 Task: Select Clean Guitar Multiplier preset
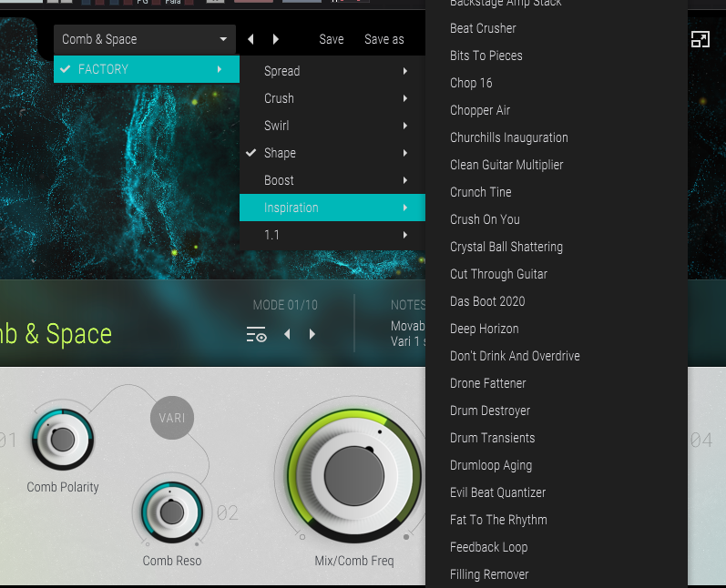click(x=557, y=165)
